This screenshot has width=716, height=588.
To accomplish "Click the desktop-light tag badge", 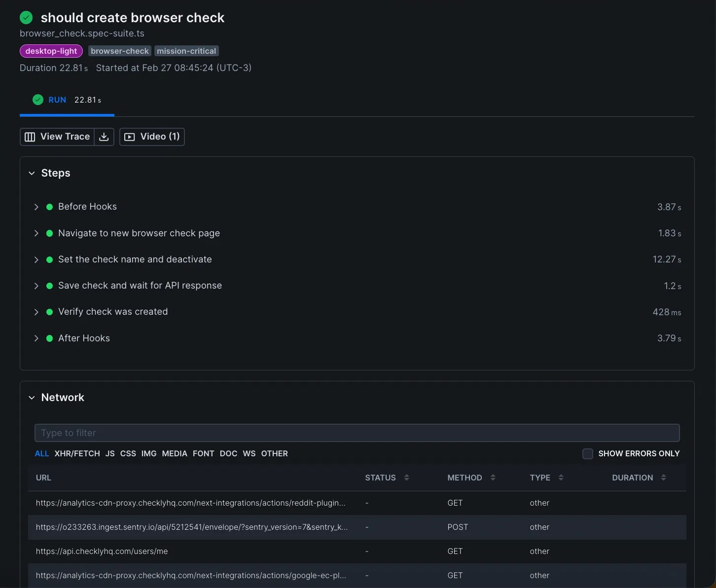I will click(x=51, y=51).
